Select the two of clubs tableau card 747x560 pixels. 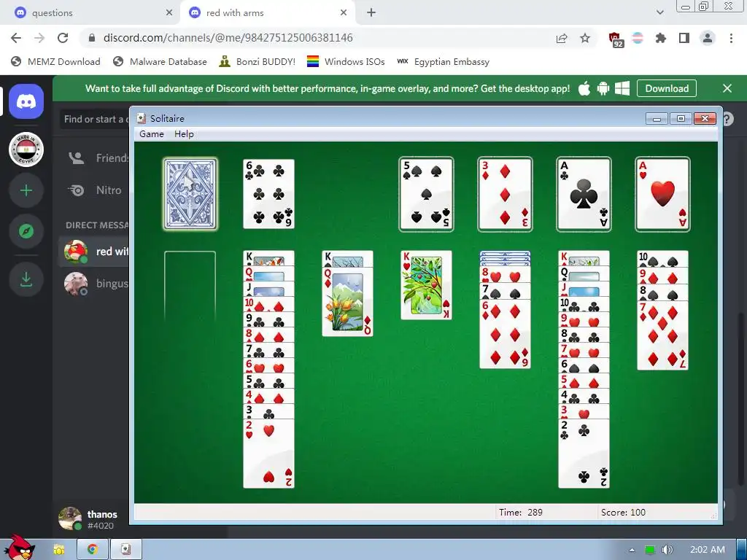pyautogui.click(x=584, y=454)
